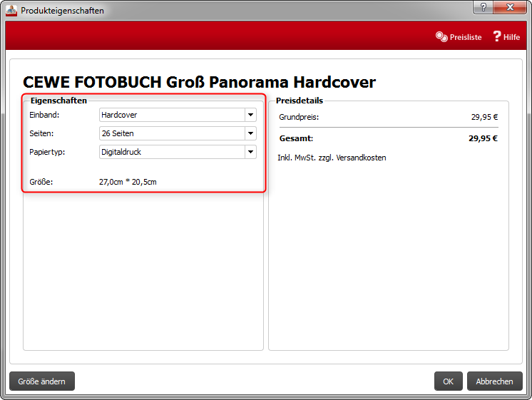Click the CEWE FOTOBUCH Groß Panorama Hardcover heading
Screen dimensions: 532x400
pyautogui.click(x=199, y=82)
